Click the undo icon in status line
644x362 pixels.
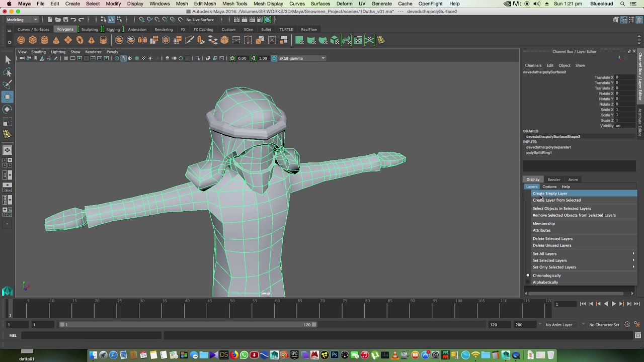(73, 20)
